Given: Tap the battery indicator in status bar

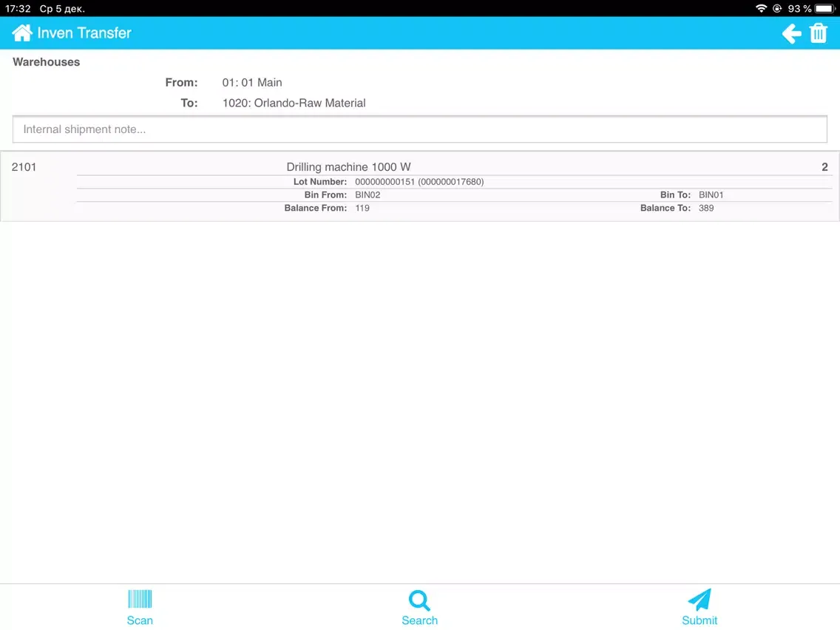Looking at the screenshot, I should (x=824, y=8).
